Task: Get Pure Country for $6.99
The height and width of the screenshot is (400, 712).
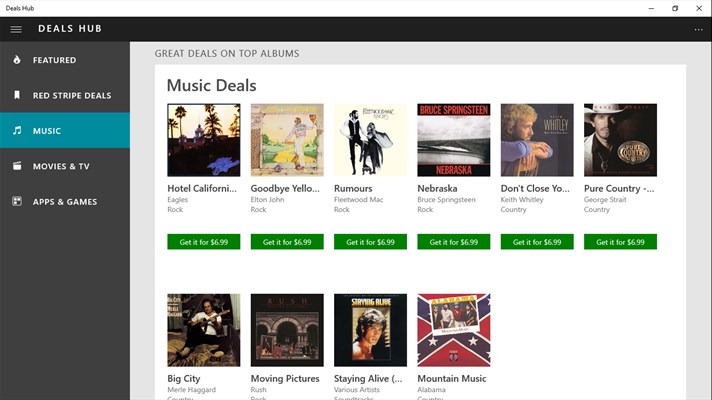Action: coord(620,242)
